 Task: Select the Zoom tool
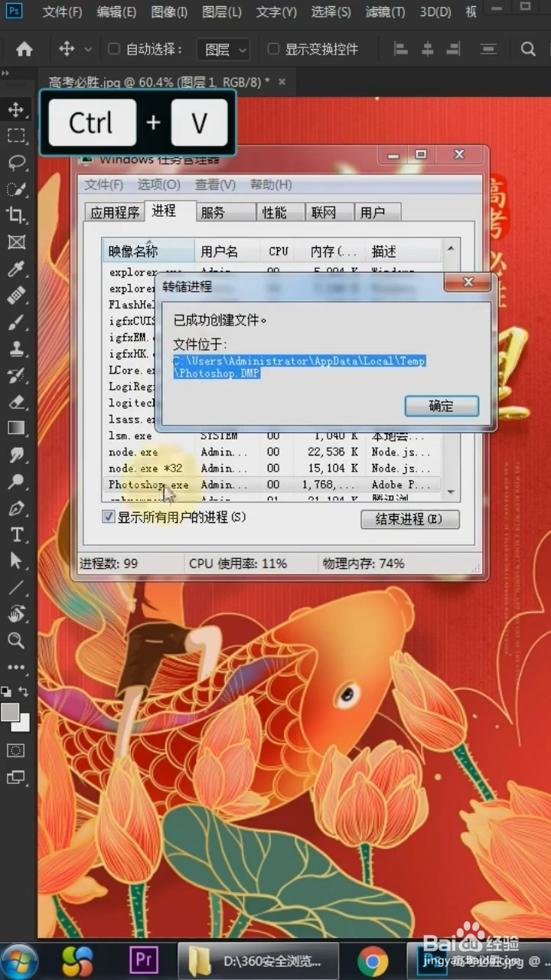[16, 641]
